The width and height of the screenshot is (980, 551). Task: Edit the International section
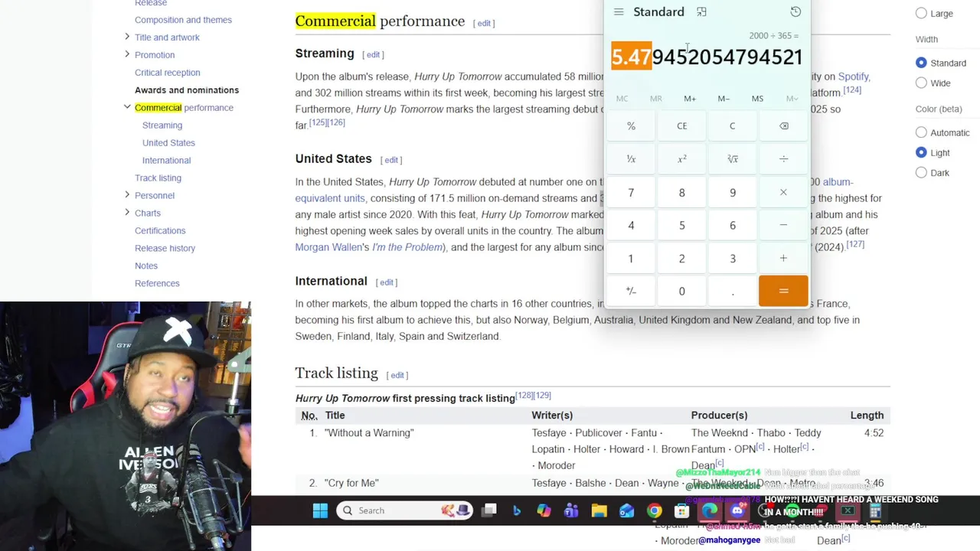pos(387,282)
